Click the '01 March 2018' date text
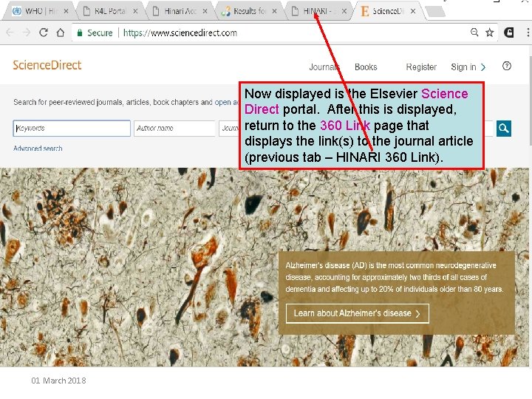Screen dimensions: 532x399 [58, 381]
